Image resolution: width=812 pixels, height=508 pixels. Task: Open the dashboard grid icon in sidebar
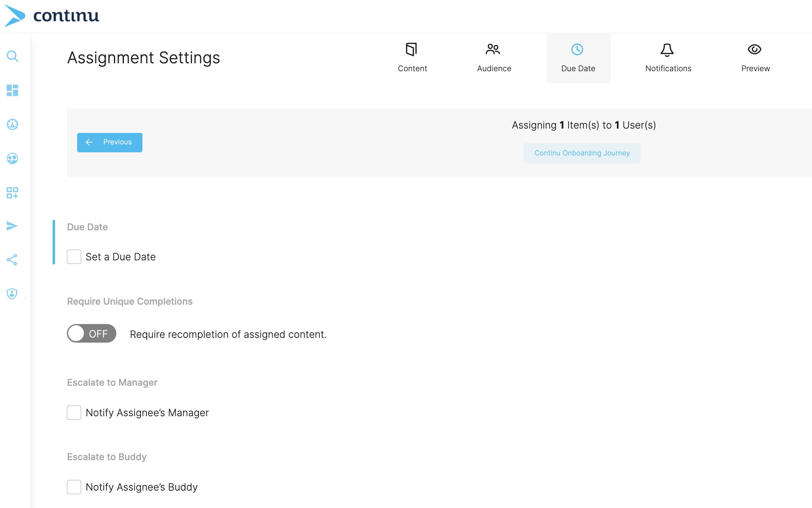(12, 90)
